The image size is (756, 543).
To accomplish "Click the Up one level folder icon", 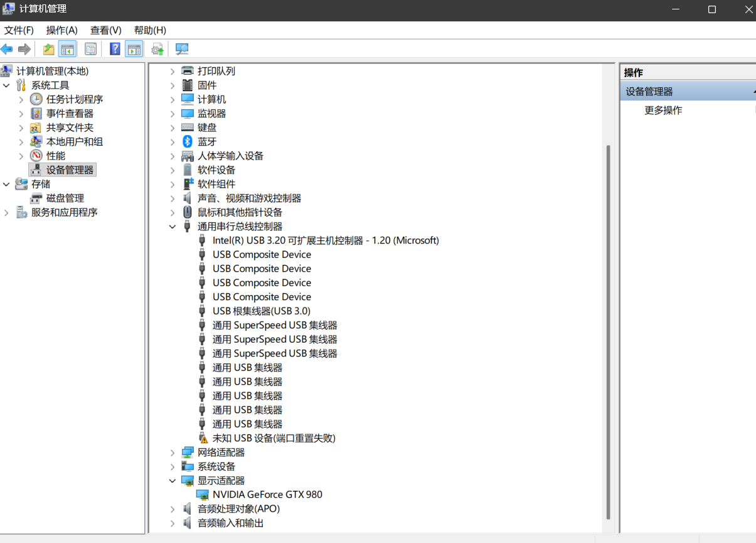I will 48,49.
